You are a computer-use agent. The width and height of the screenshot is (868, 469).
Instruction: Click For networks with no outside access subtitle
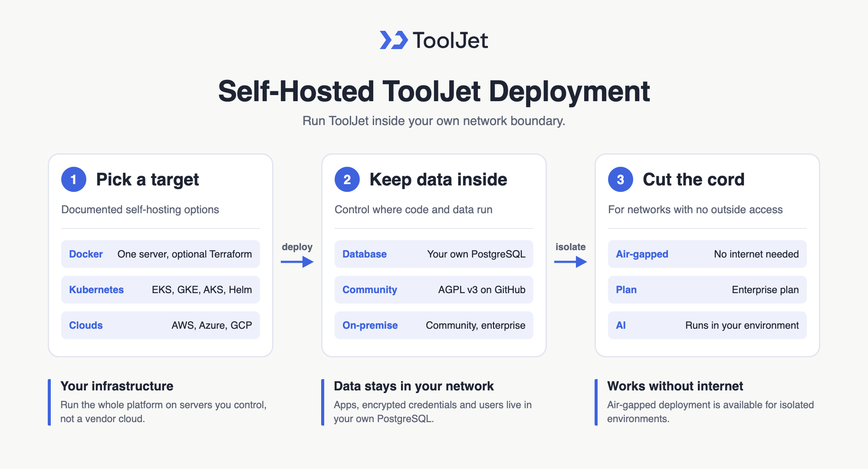tap(695, 210)
